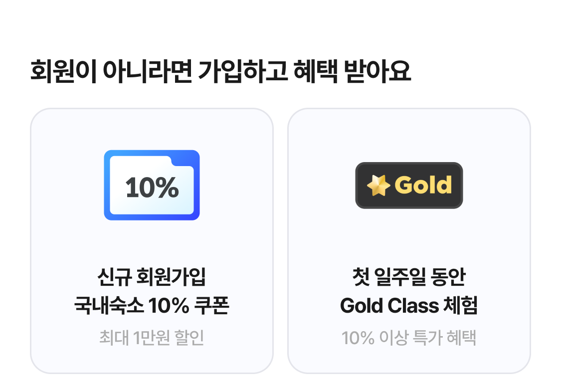Image resolution: width=561 pixels, height=392 pixels.
Task: Click "가입하고" in the heading
Action: (243, 72)
